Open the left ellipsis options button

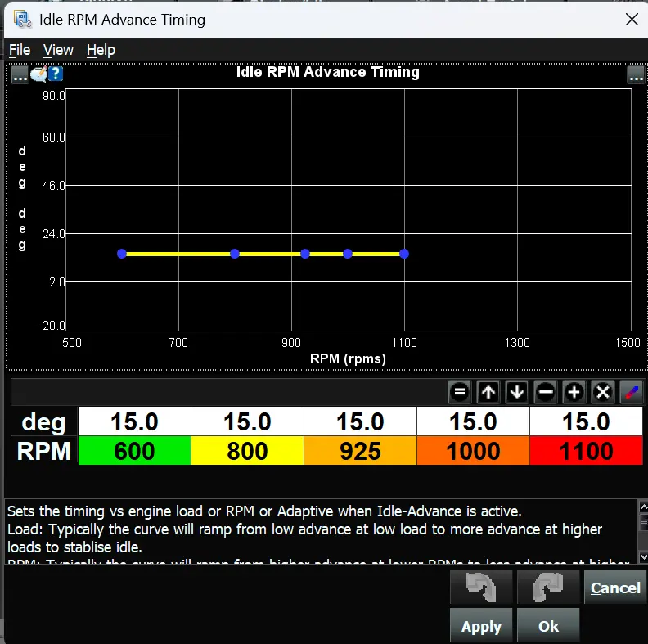20,75
